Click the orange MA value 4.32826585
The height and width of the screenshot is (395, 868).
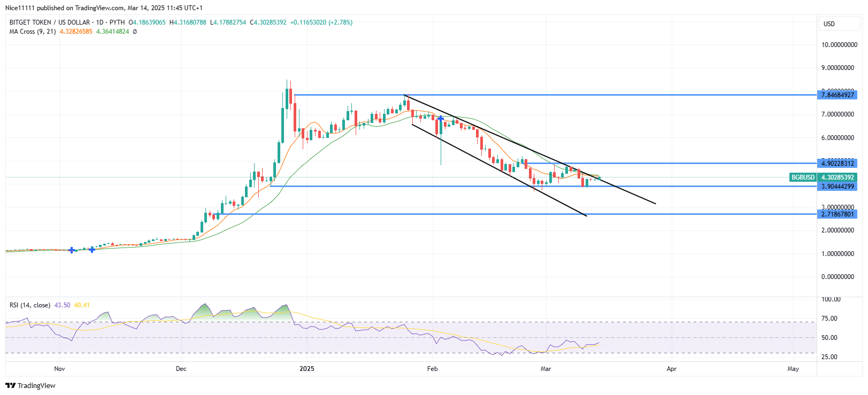(76, 32)
